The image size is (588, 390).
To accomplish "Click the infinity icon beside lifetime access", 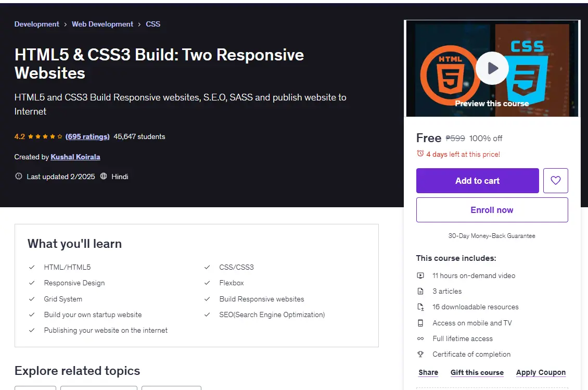I will 420,338.
